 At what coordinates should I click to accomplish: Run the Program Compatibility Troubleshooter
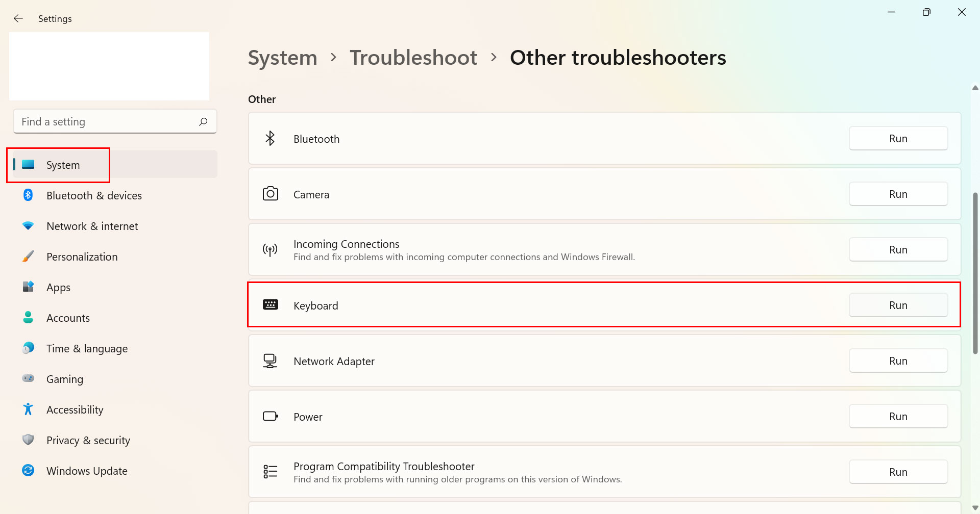point(898,472)
